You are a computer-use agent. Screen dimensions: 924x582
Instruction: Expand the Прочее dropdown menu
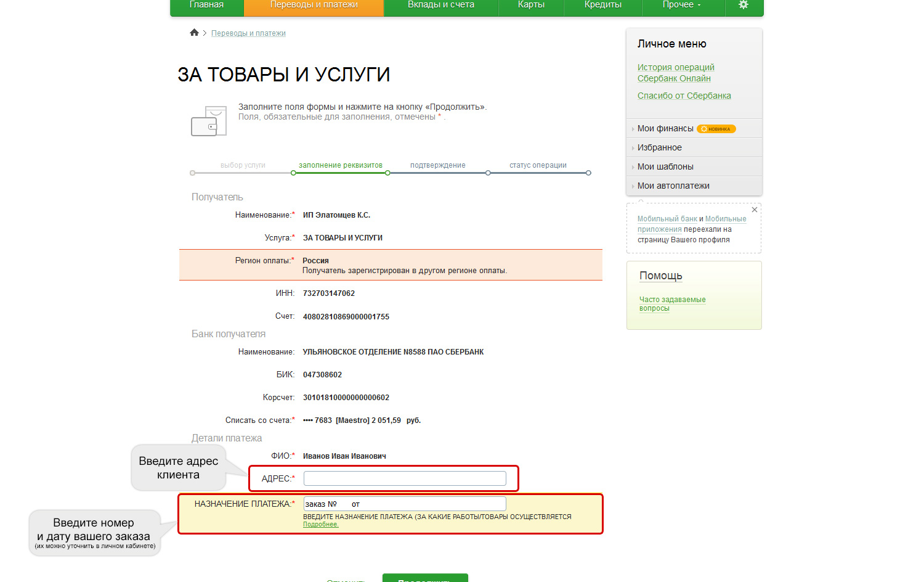pyautogui.click(x=682, y=5)
